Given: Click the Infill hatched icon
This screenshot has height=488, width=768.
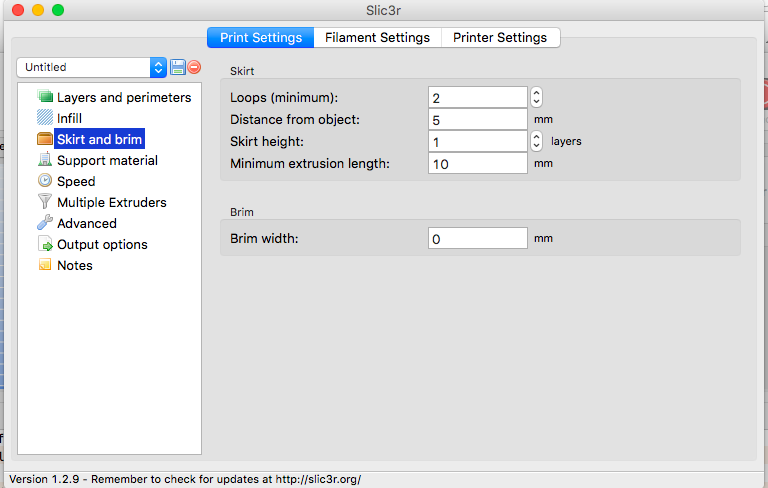Looking at the screenshot, I should click(x=45, y=118).
